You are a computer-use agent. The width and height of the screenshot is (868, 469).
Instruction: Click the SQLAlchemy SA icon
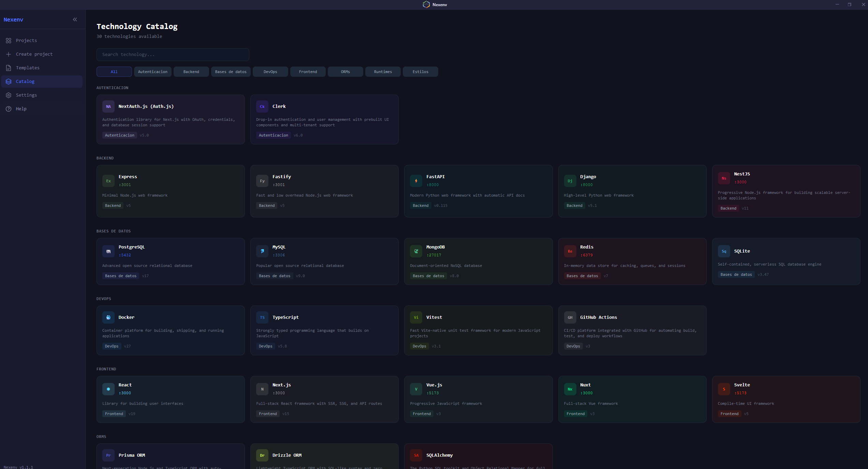pos(416,455)
